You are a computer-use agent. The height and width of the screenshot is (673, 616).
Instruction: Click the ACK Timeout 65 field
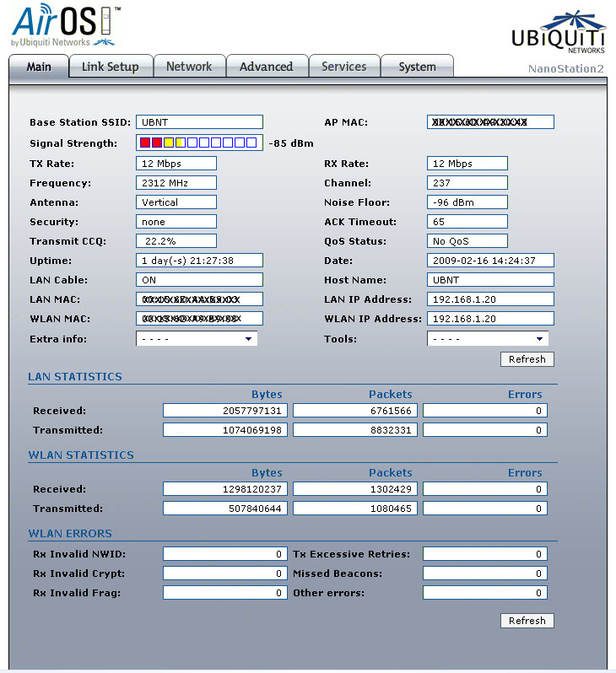(467, 222)
